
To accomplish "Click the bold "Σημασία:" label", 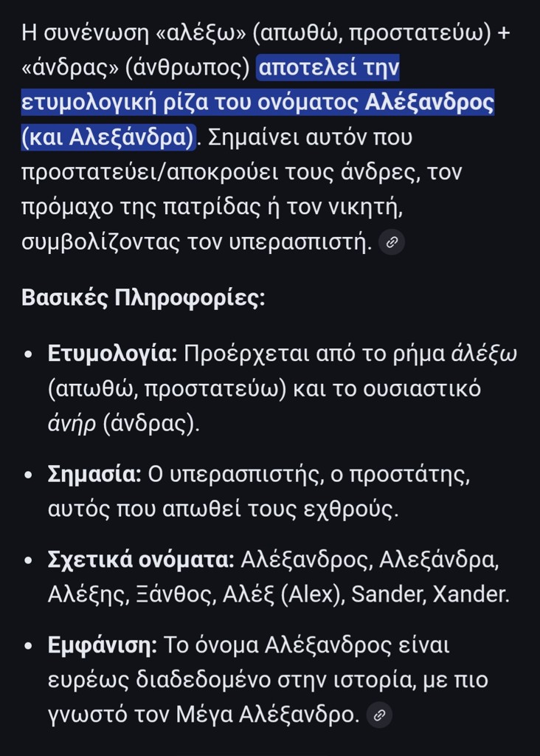I will (x=94, y=474).
